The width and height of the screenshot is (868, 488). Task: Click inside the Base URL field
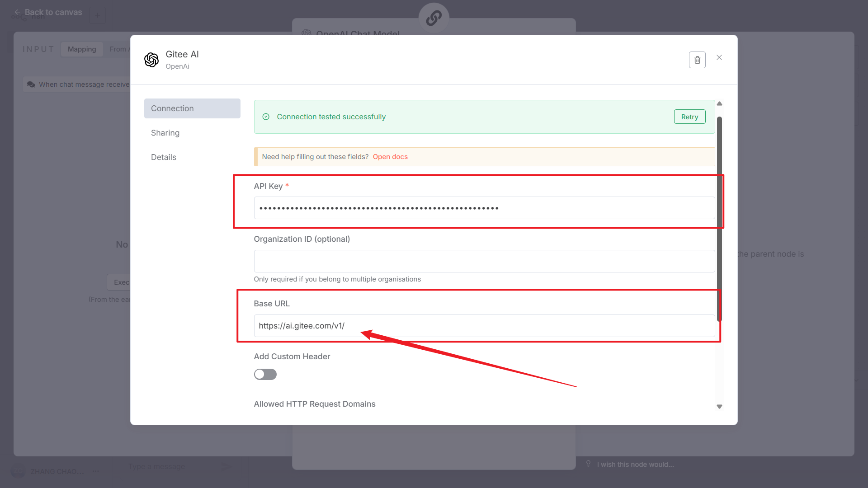click(484, 326)
